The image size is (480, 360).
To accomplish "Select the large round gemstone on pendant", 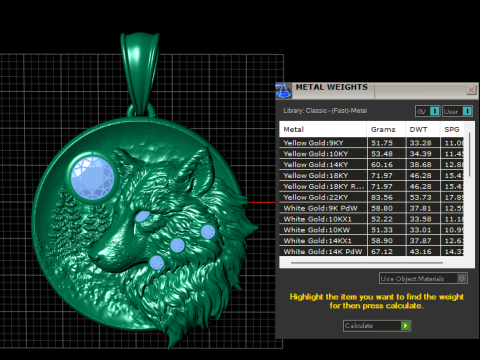I will point(92,178).
